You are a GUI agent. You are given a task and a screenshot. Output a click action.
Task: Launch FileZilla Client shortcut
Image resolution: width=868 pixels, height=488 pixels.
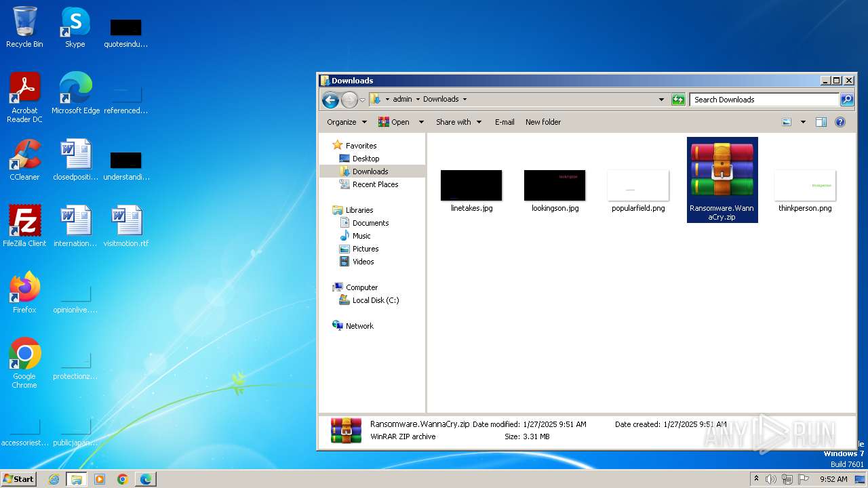[24, 226]
